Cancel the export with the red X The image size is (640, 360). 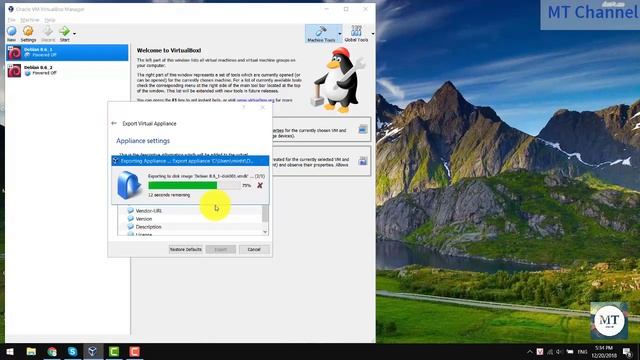pos(260,185)
